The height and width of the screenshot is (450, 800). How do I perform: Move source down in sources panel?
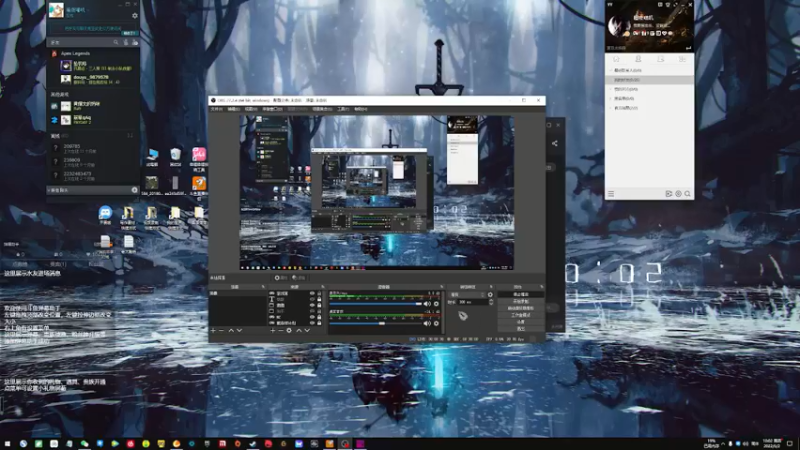pos(307,331)
